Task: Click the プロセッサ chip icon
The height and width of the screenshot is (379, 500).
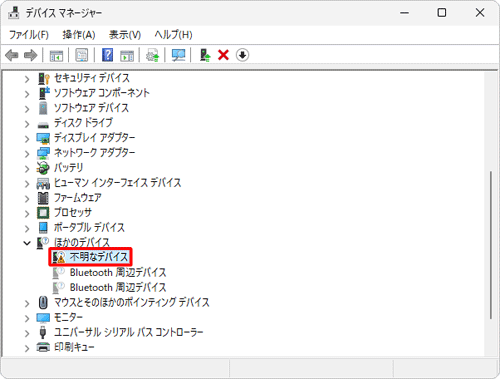Action: click(x=43, y=213)
